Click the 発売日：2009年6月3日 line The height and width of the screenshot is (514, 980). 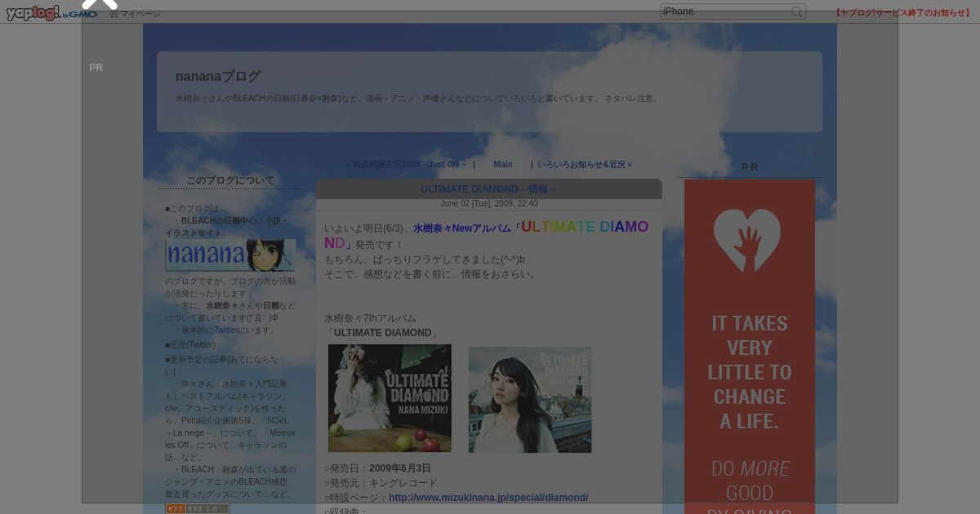point(377,468)
